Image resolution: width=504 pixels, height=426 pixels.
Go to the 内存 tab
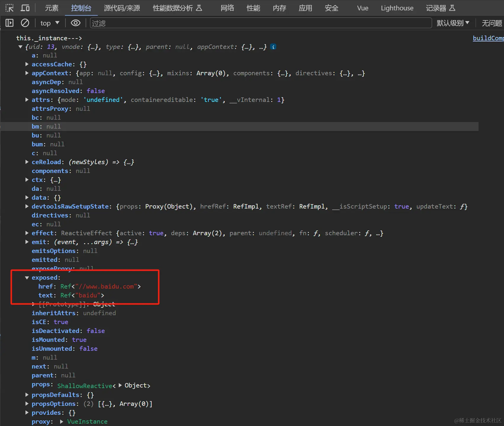[x=279, y=8]
